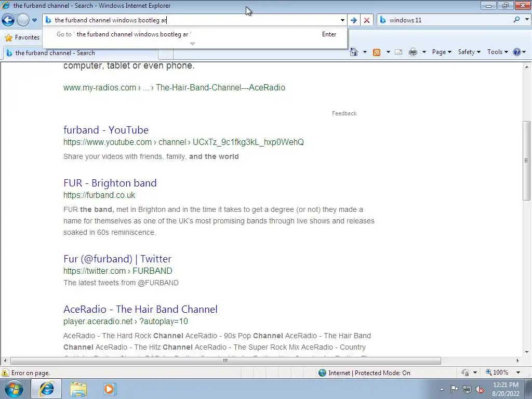The image size is (532, 399).
Task: Open Home button dropdown arrow
Action: (x=365, y=52)
